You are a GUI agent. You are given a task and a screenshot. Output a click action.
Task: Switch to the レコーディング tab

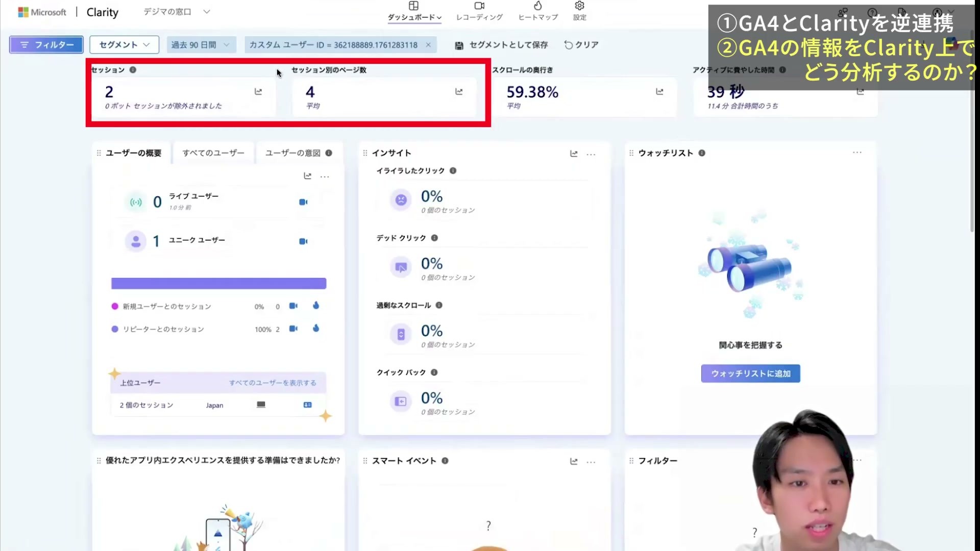[479, 11]
